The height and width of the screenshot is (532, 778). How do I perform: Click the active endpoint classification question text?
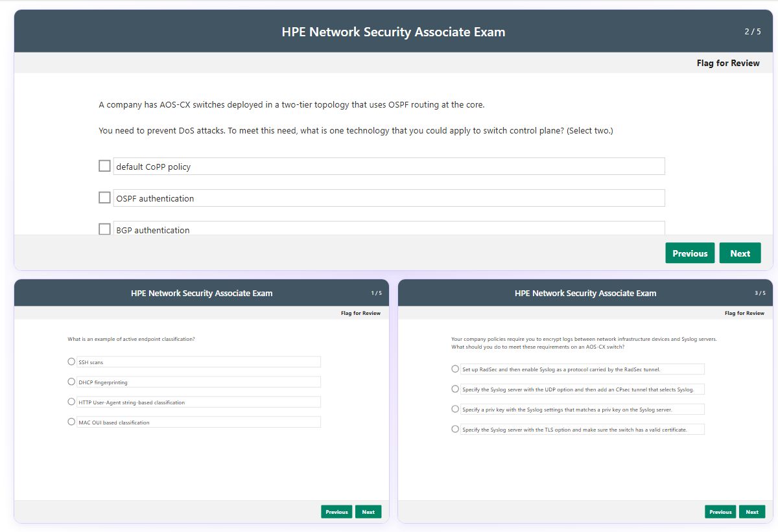132,340
